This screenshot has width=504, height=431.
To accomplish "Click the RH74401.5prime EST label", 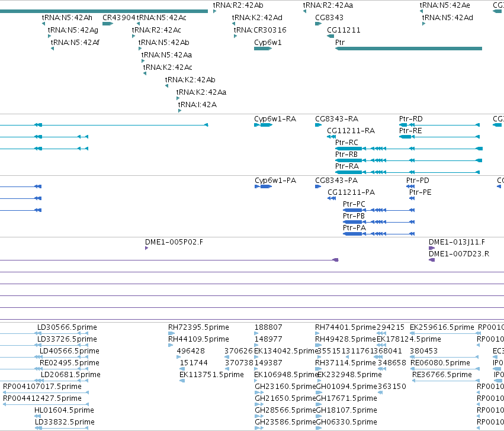I will [345, 327].
